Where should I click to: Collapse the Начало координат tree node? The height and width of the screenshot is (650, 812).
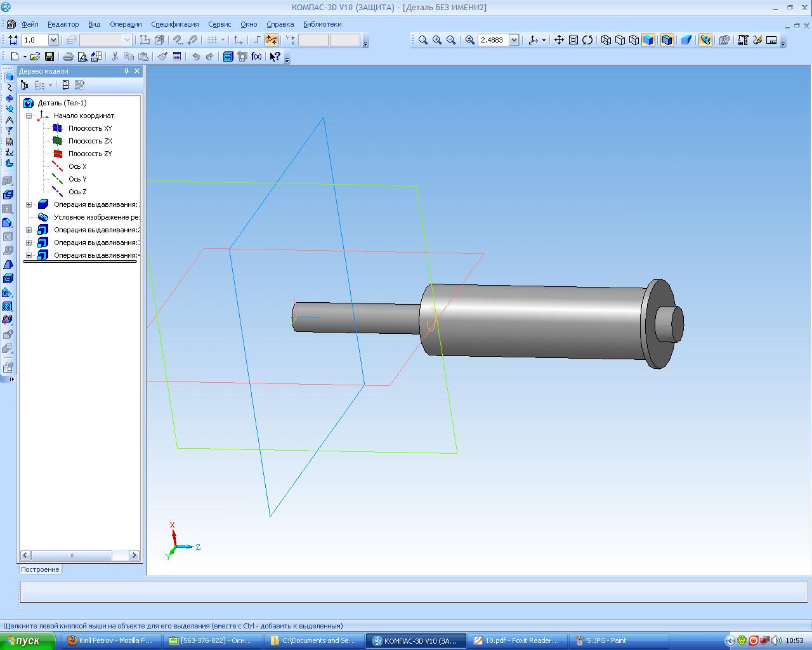(29, 116)
